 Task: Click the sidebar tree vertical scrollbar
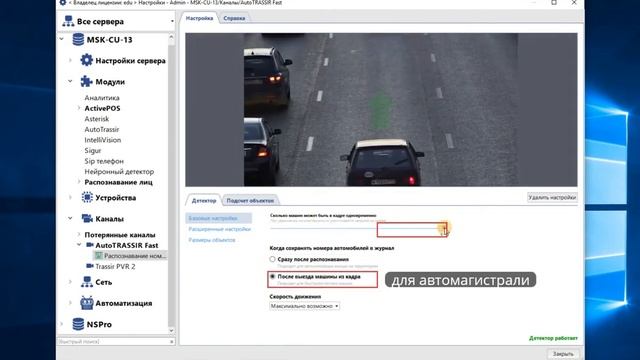171,184
